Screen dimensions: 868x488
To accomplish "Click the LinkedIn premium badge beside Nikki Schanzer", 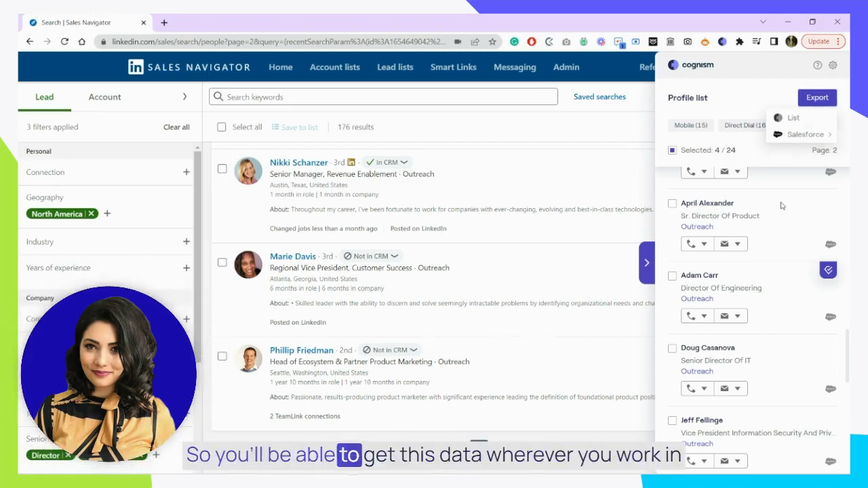I will pos(351,163).
